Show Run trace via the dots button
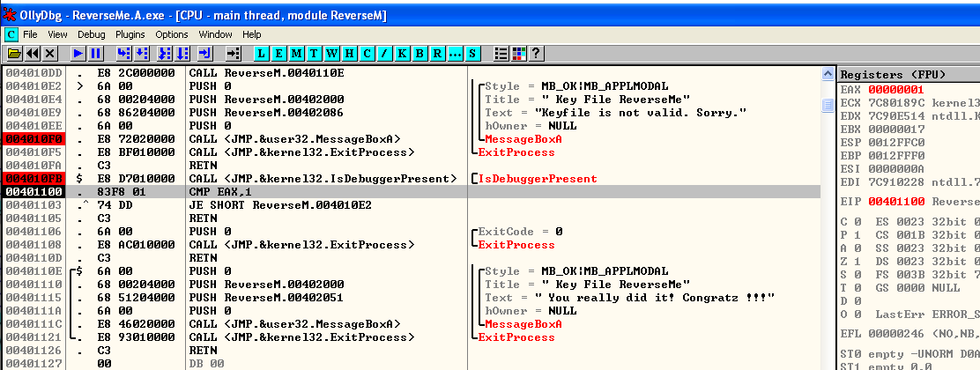Viewport: 980px width, 370px height. coord(456,53)
